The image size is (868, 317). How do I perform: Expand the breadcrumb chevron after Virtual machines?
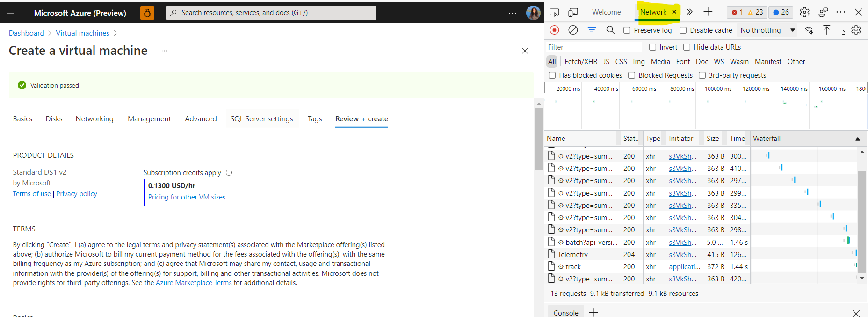116,33
